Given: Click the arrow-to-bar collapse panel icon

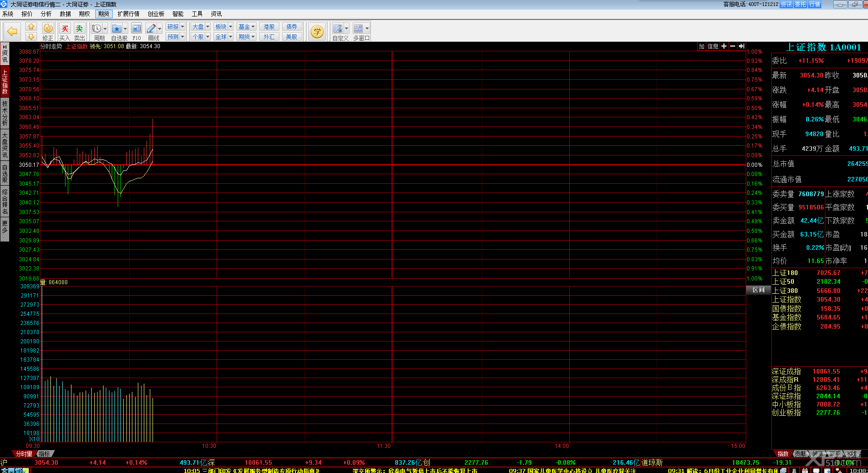Looking at the screenshot, I should click(x=741, y=46).
